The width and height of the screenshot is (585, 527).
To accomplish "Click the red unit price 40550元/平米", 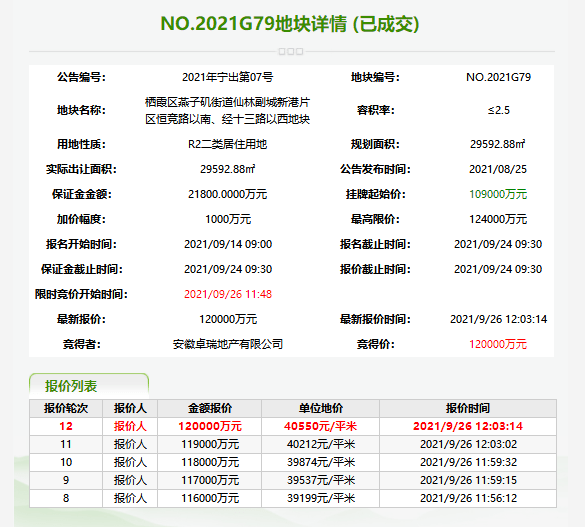I will click(320, 426).
